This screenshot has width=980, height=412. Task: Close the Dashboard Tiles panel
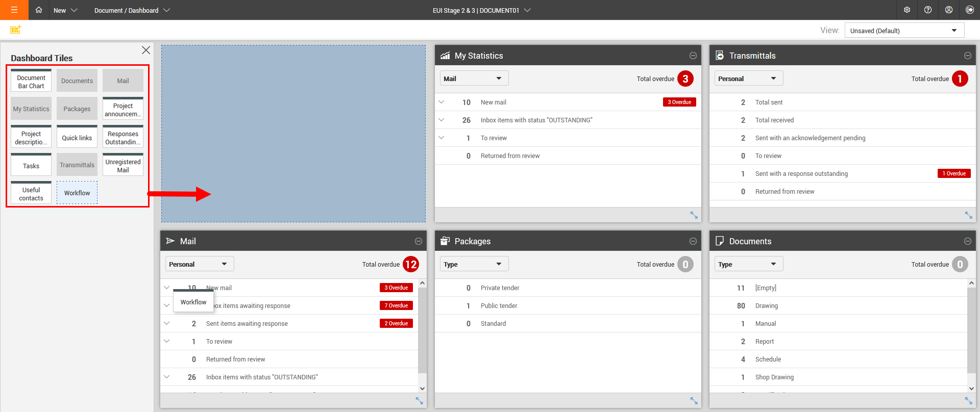click(x=146, y=50)
